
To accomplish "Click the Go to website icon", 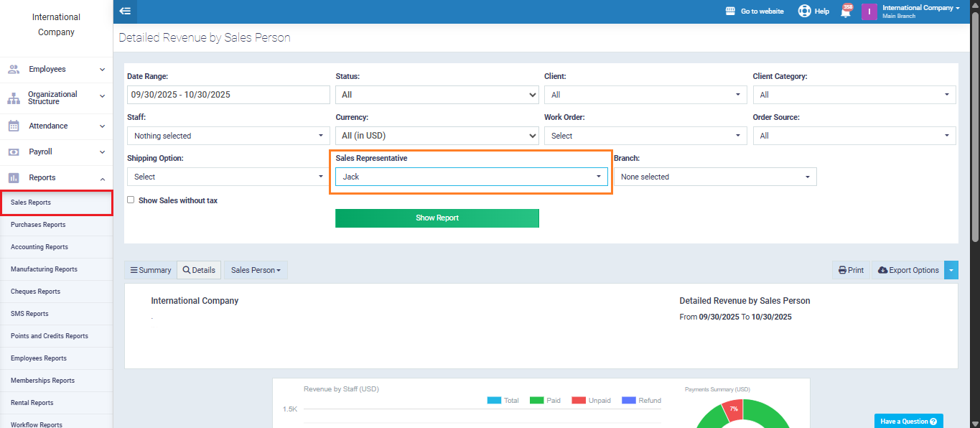I will pyautogui.click(x=731, y=11).
